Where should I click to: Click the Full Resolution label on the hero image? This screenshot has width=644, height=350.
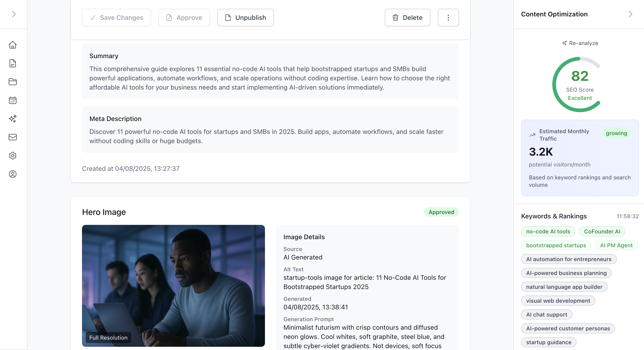click(x=108, y=338)
